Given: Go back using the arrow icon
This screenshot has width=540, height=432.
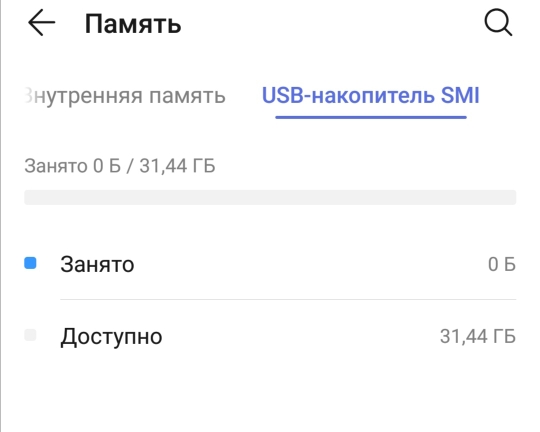Looking at the screenshot, I should (x=42, y=23).
